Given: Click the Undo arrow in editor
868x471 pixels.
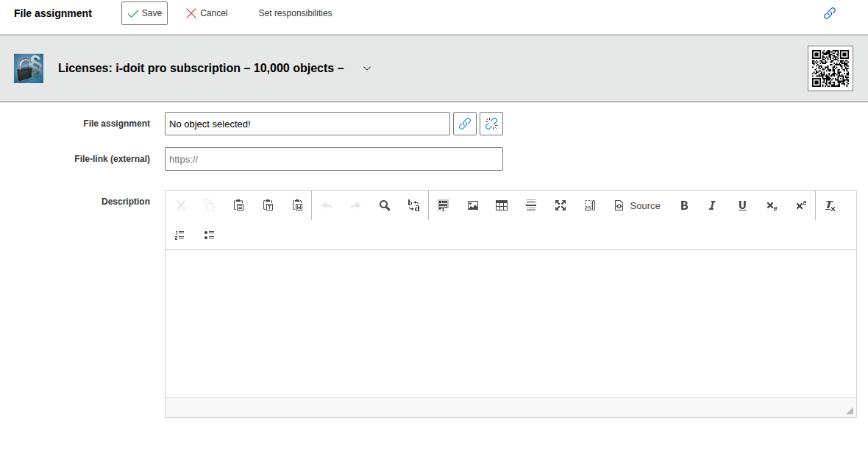Looking at the screenshot, I should pyautogui.click(x=327, y=205).
